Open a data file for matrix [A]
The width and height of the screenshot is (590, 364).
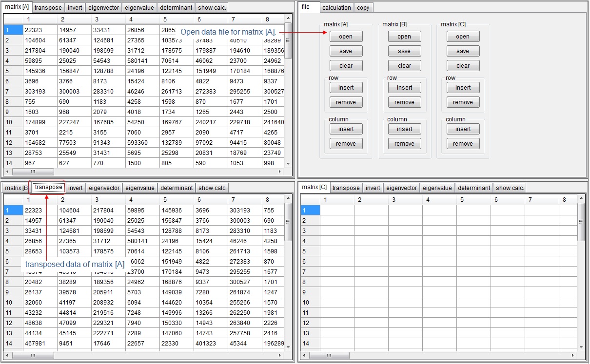pyautogui.click(x=346, y=37)
